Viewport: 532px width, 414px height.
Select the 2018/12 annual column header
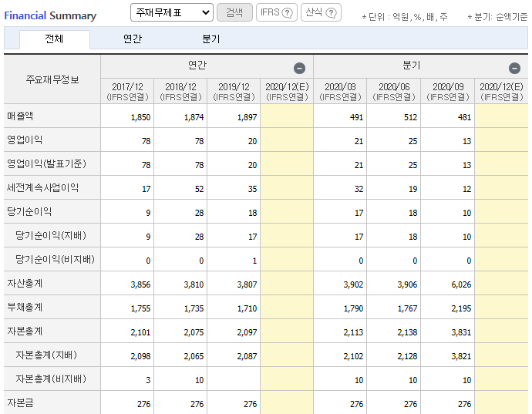pos(180,91)
